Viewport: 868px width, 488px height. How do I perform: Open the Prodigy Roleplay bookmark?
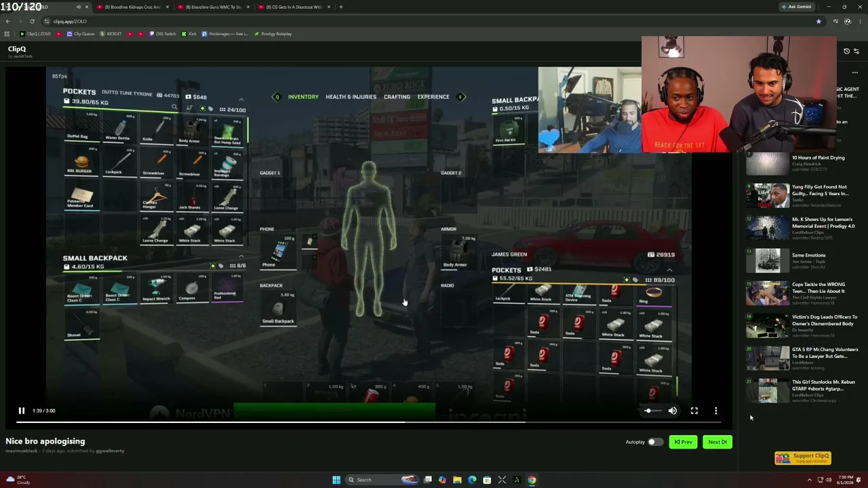[x=273, y=34]
